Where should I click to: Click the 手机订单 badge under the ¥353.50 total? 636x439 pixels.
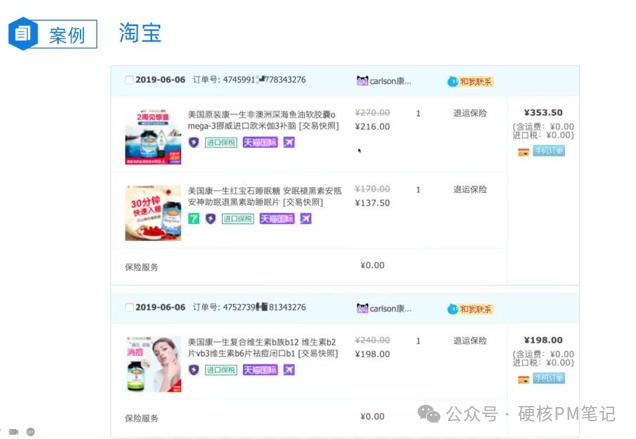point(549,151)
